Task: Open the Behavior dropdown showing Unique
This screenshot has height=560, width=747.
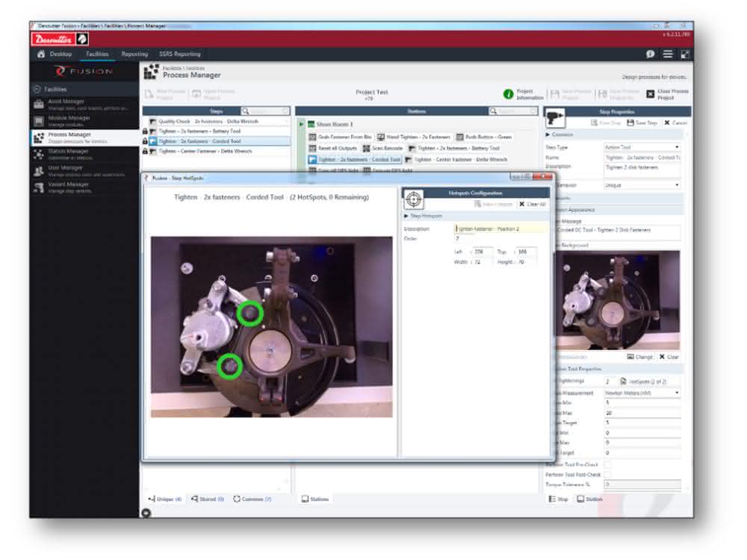Action: point(642,185)
